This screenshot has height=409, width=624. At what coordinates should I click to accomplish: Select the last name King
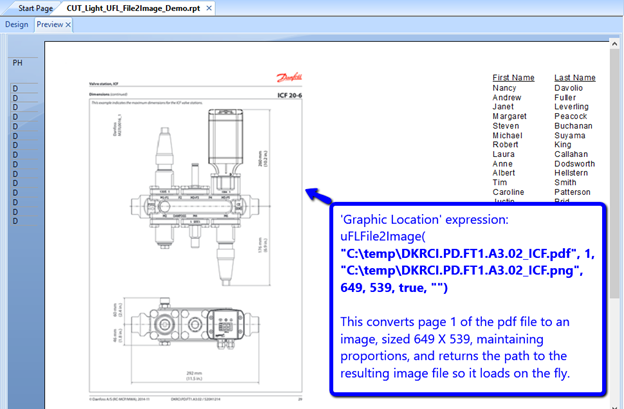(x=563, y=144)
